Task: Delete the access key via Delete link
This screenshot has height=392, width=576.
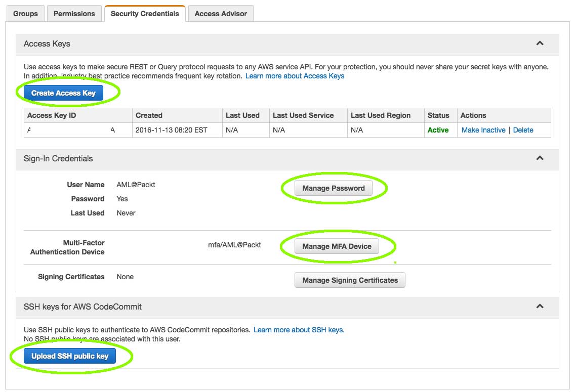Action: tap(523, 130)
